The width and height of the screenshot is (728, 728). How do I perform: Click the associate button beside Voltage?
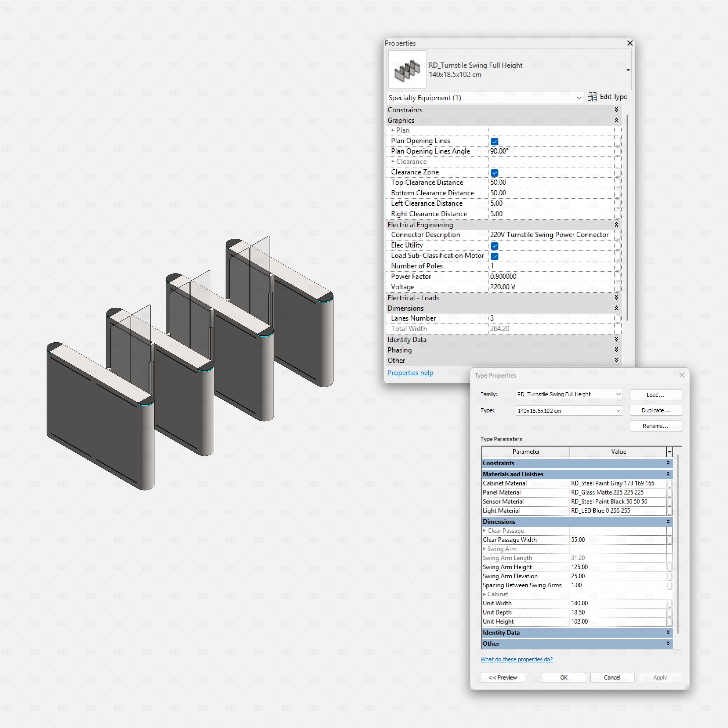click(x=618, y=287)
